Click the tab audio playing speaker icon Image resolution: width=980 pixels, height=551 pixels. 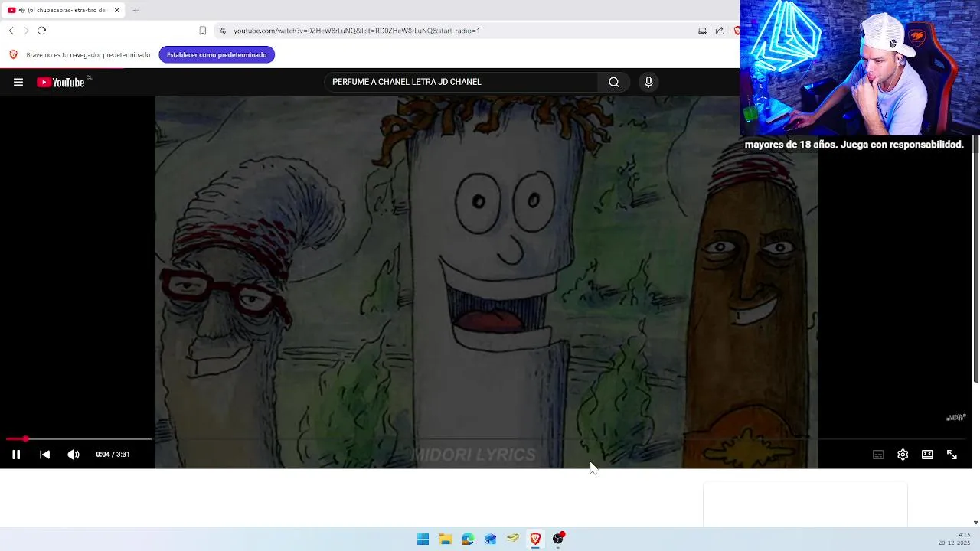click(21, 10)
